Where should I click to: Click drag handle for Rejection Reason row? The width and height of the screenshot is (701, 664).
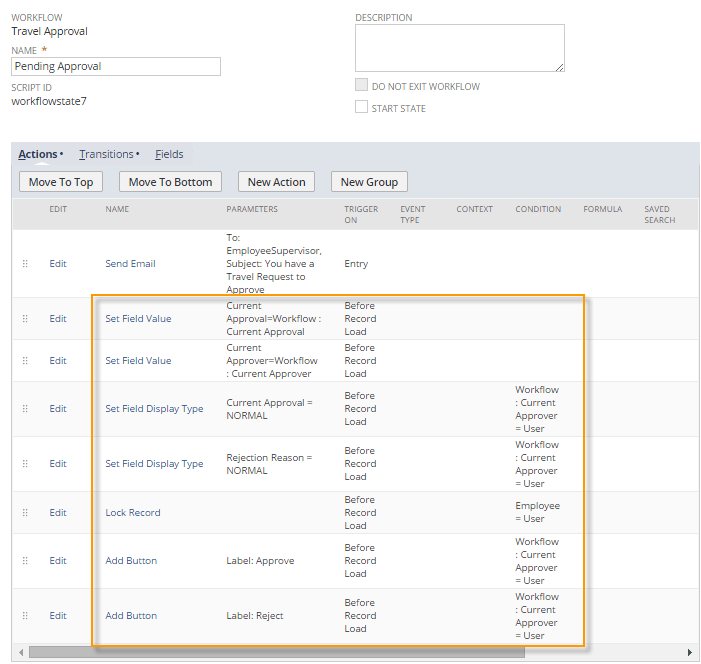coord(25,464)
